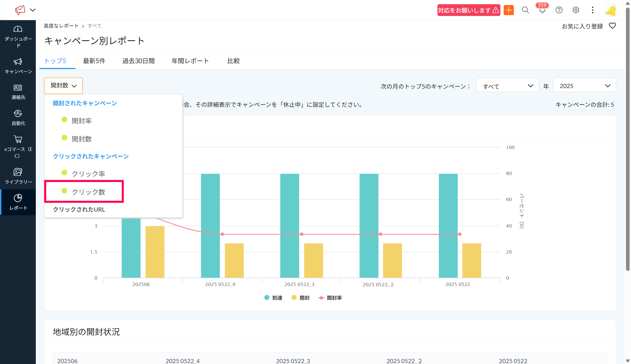
Task: Open the Contacts sidebar icon
Action: 18,88
